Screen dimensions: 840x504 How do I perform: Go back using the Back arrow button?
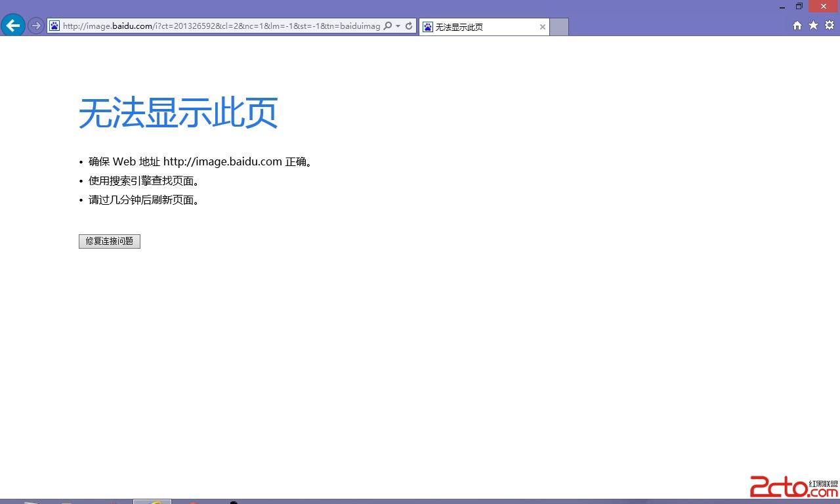coord(12,26)
